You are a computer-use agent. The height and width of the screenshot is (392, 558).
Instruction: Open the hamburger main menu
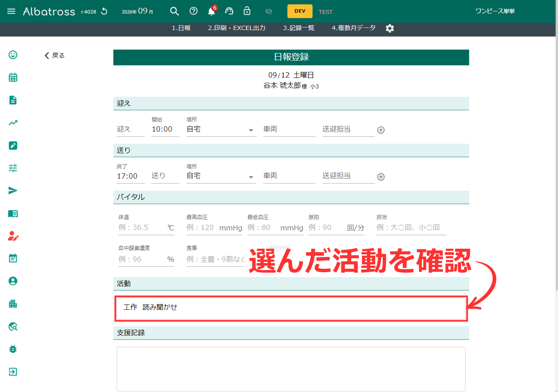tap(11, 11)
